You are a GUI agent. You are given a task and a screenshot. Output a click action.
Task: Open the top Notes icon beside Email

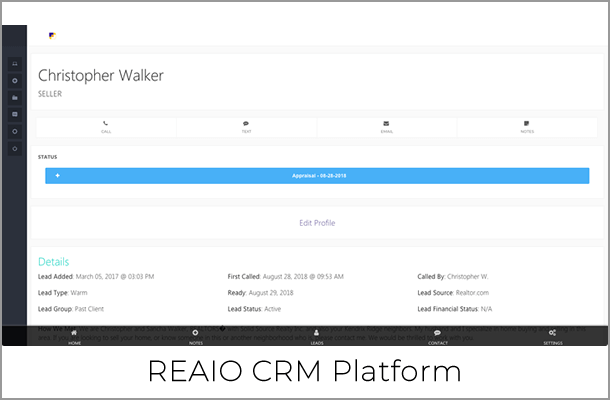[526, 123]
